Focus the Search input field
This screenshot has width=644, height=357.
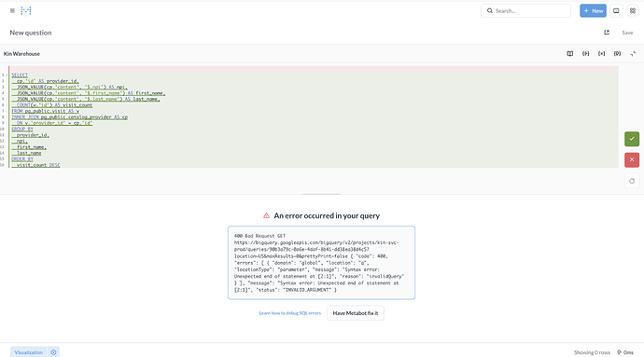click(x=525, y=10)
